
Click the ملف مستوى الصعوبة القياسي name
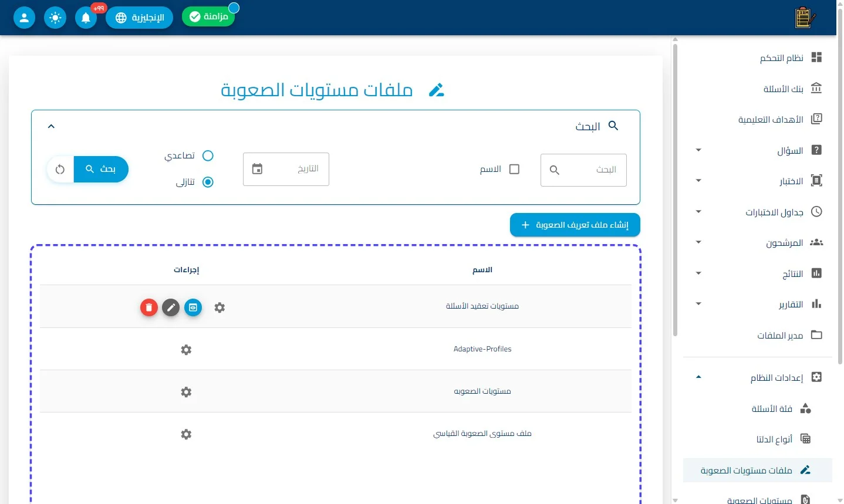coord(482,434)
